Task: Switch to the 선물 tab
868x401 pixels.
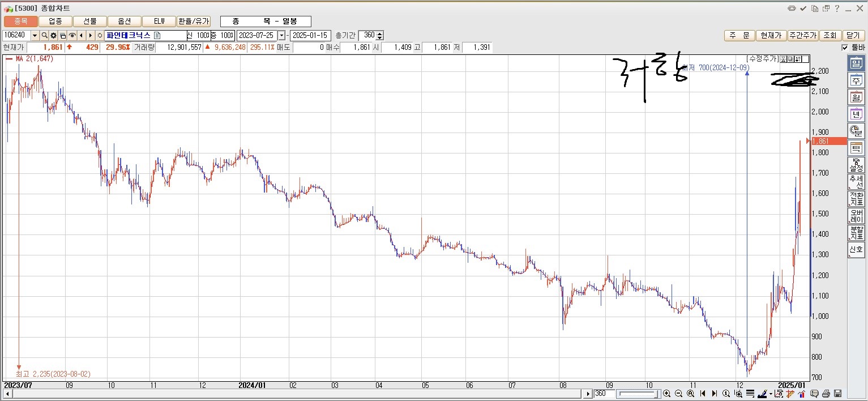Action: click(x=90, y=21)
